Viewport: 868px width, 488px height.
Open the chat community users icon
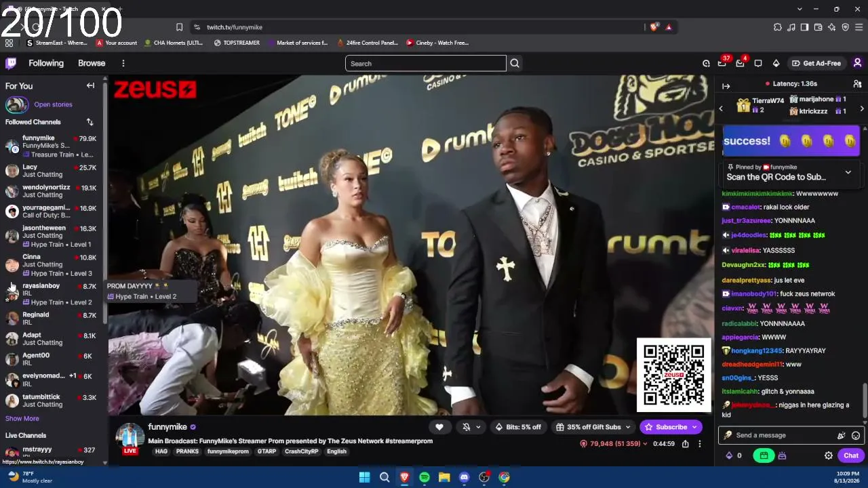tap(857, 84)
